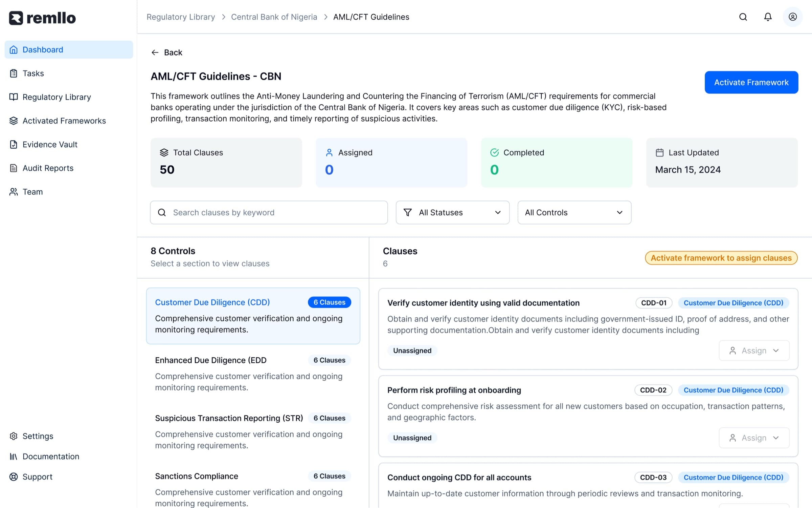The width and height of the screenshot is (812, 508).
Task: Click the back arrow icon
Action: tap(155, 52)
